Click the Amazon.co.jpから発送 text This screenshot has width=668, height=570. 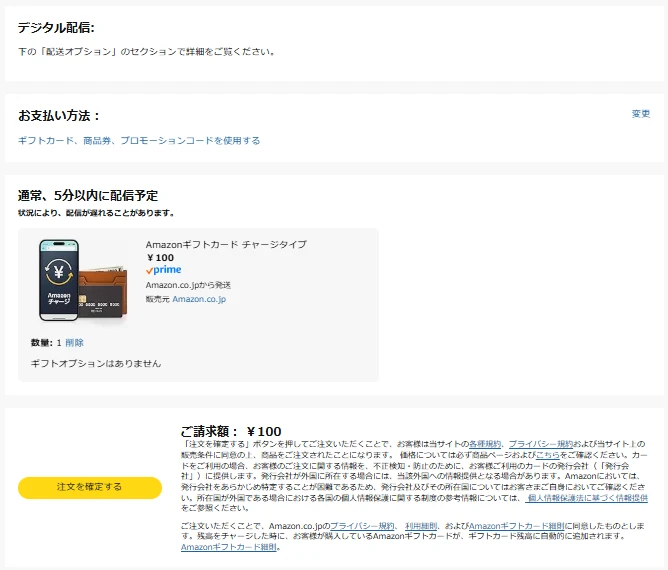(188, 285)
